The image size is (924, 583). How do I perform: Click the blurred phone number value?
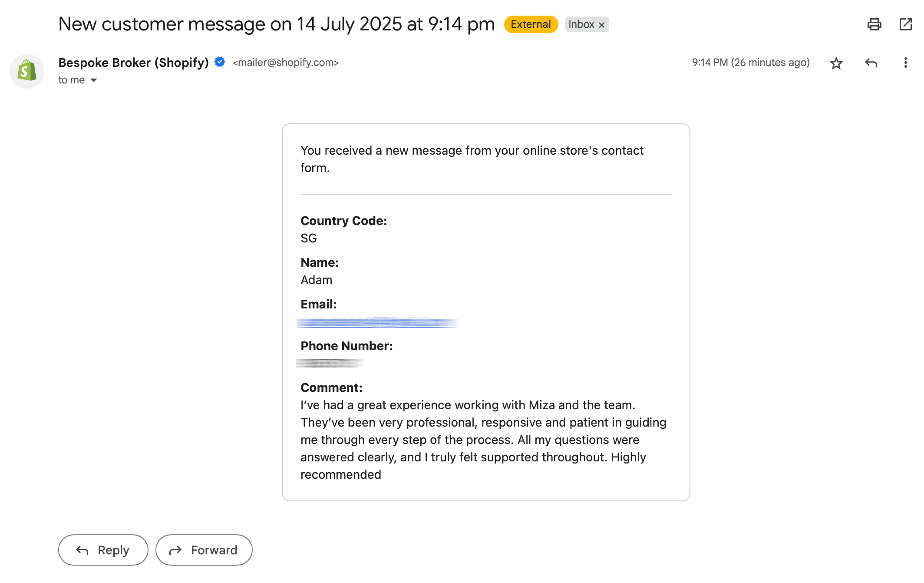point(329,363)
